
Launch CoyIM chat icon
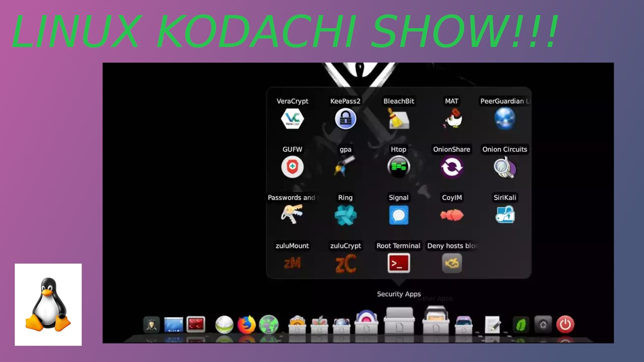[452, 215]
